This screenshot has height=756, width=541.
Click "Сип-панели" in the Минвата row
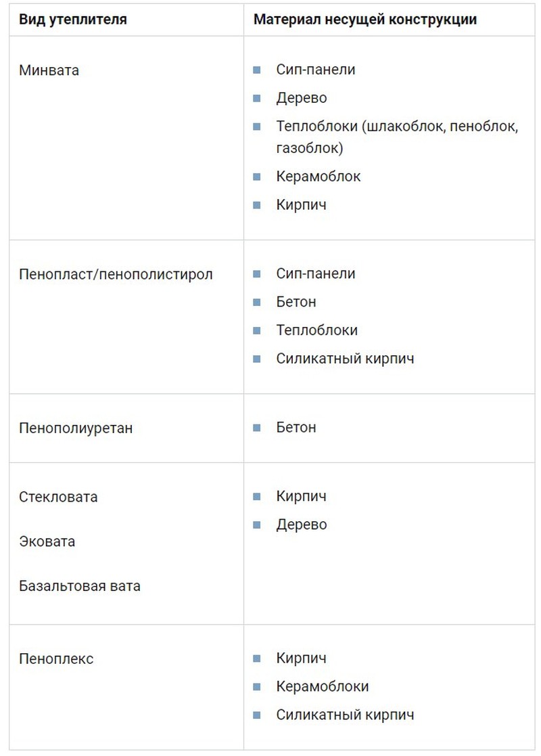coord(316,70)
